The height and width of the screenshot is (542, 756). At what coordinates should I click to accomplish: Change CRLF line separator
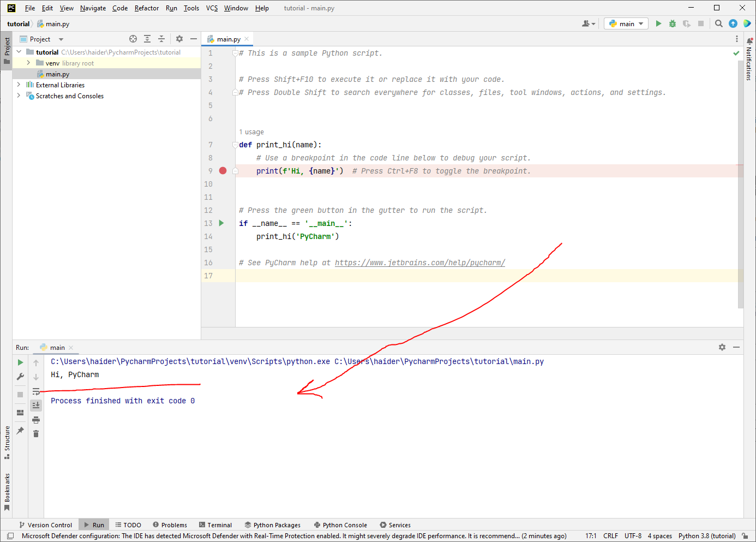[x=610, y=535]
